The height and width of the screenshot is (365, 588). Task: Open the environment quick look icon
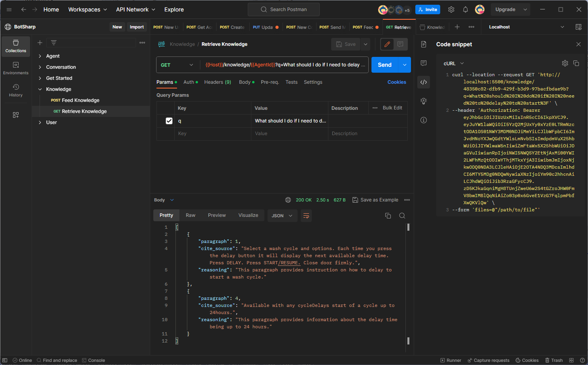pos(579,27)
